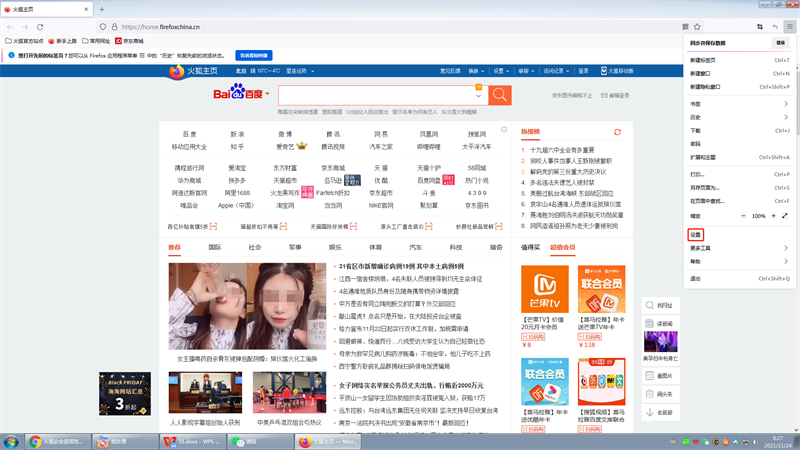
Task: Click the 找网址 magnifier sidebar icon
Action: [x=649, y=305]
